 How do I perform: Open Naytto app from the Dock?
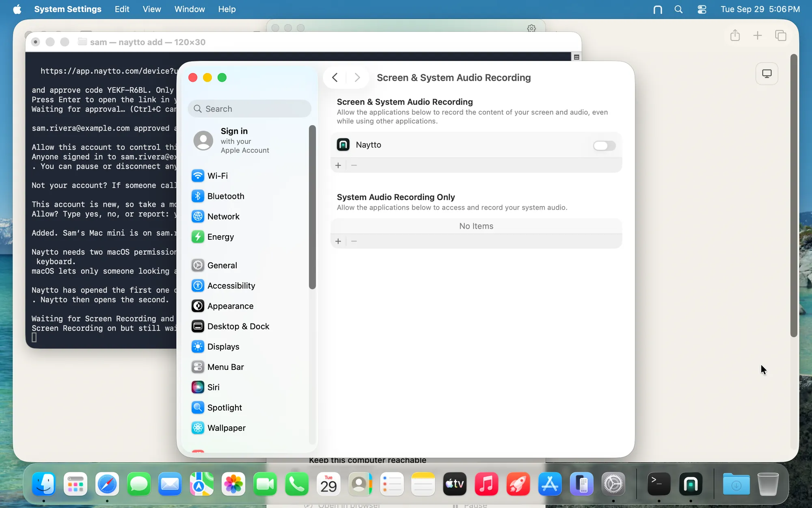point(691,484)
